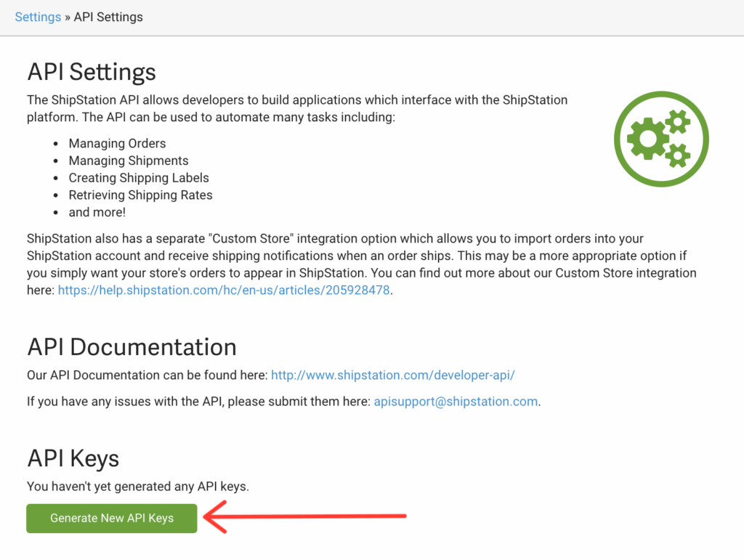Viewport: 744px width, 560px height.
Task: Open the developer-api documentation link
Action: (392, 375)
